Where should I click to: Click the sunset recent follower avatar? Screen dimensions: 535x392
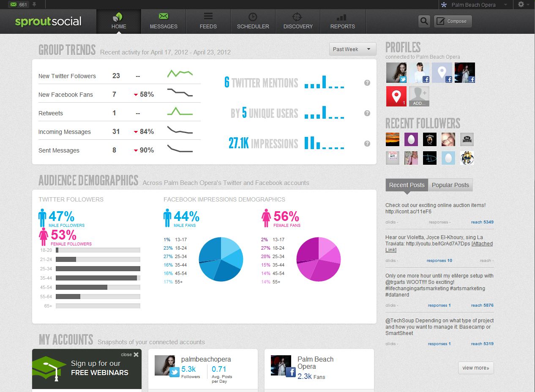pyautogui.click(x=393, y=139)
